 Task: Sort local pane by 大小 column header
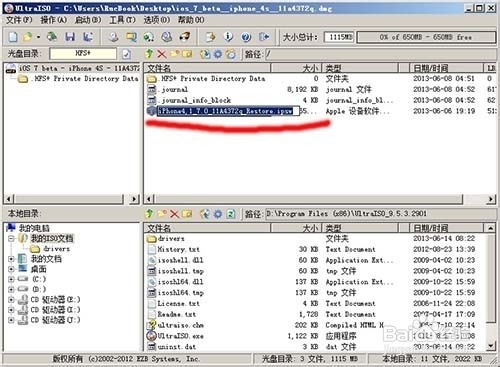click(x=296, y=228)
